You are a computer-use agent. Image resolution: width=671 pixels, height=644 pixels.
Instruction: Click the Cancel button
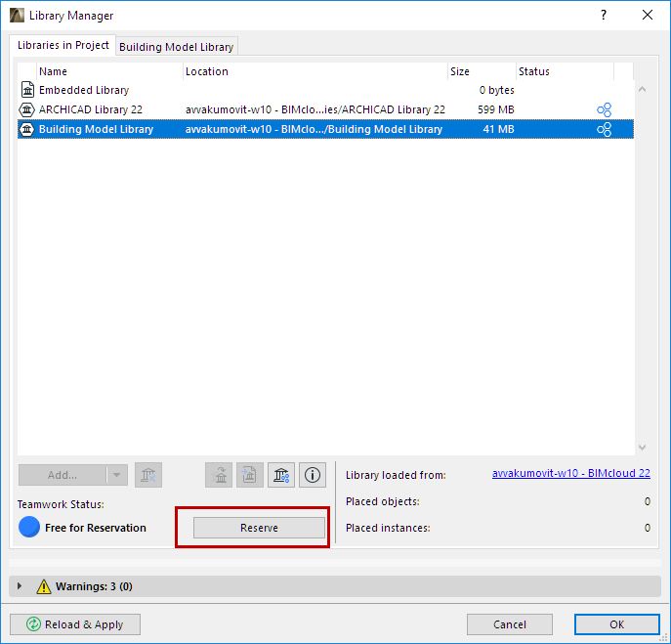509,624
